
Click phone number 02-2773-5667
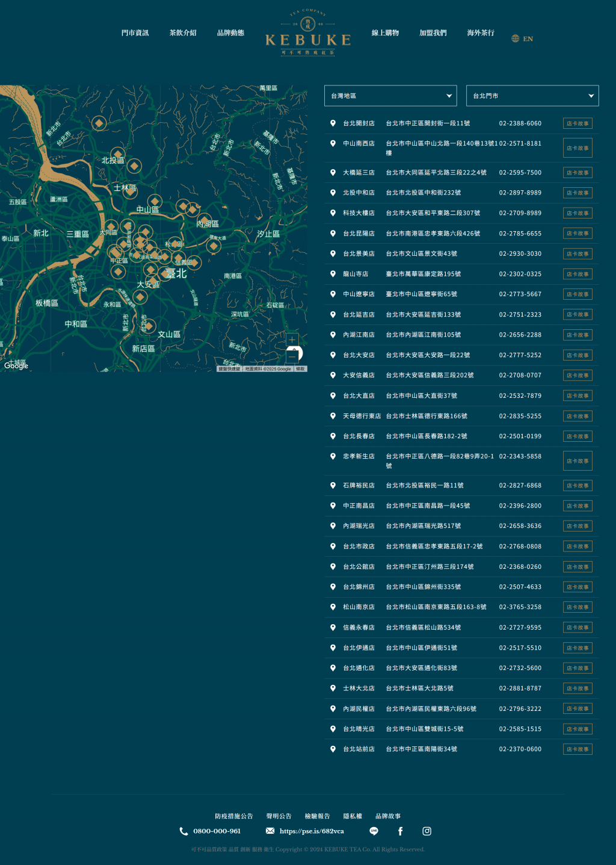(520, 294)
